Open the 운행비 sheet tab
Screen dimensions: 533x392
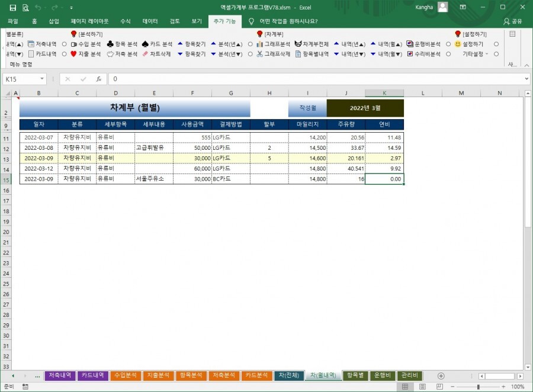(382, 375)
